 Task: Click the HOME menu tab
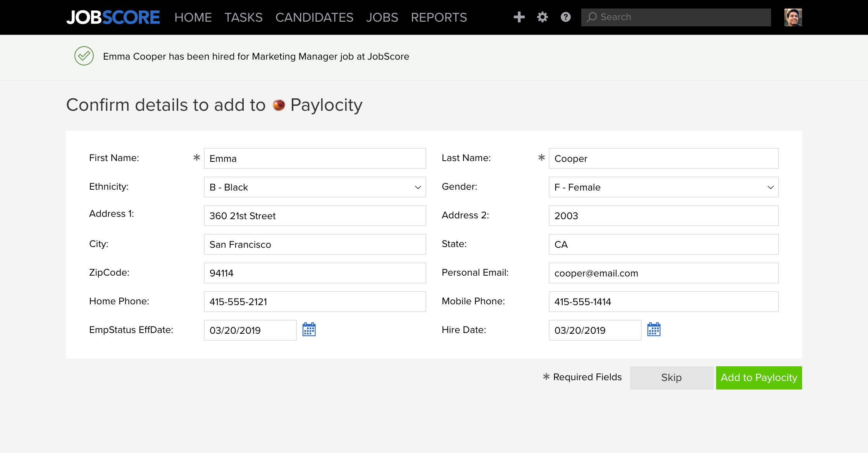click(x=193, y=17)
